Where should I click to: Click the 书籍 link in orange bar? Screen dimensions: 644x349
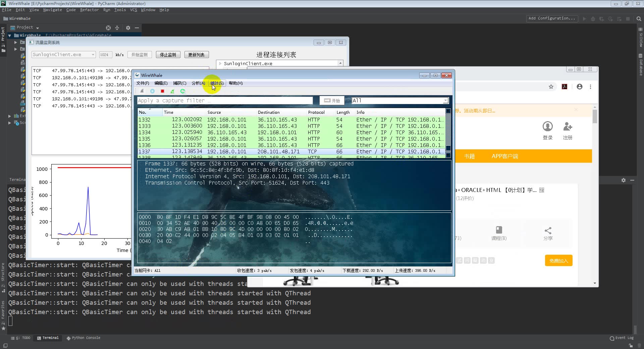coord(469,156)
